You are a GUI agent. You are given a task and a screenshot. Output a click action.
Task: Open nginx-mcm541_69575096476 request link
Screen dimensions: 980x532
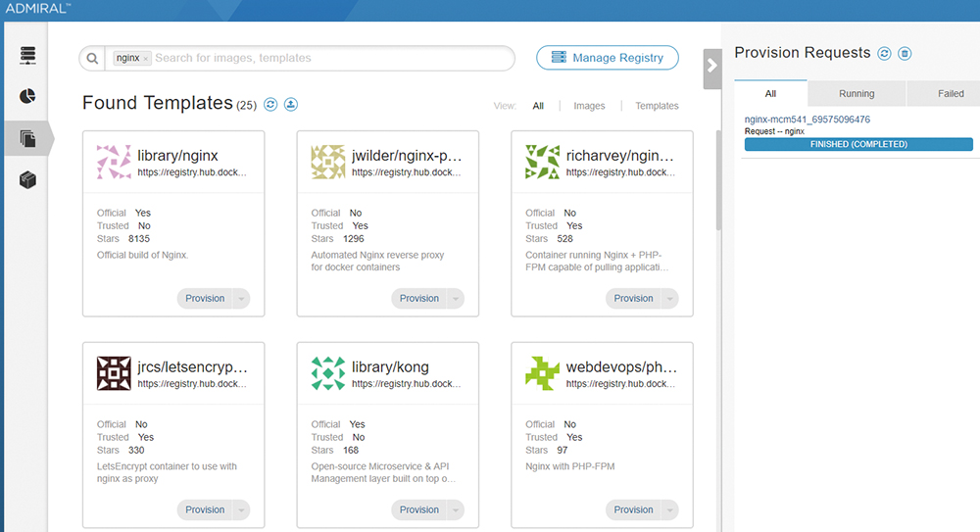click(x=807, y=119)
